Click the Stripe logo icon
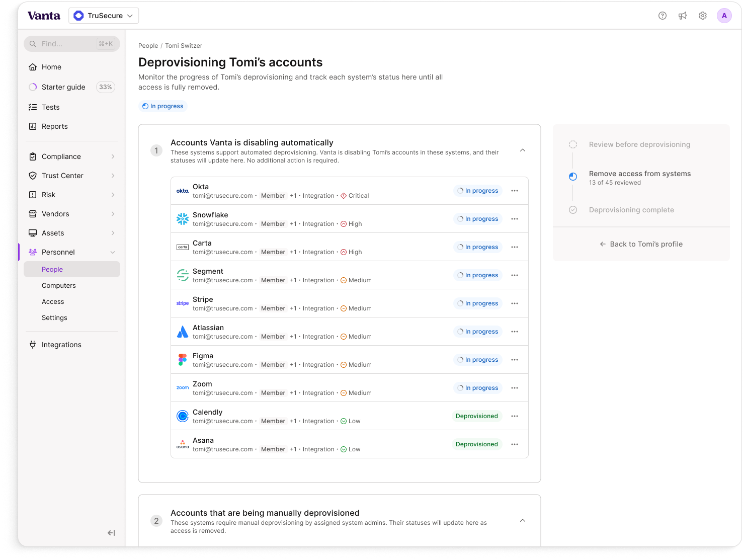743x560 pixels. pos(183,303)
